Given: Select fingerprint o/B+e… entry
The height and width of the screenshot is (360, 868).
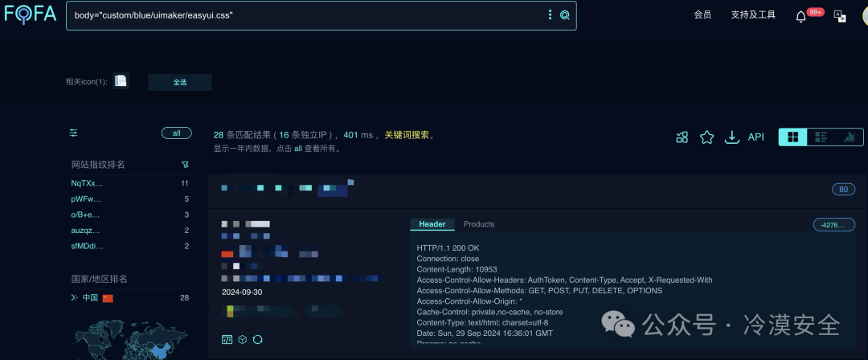Looking at the screenshot, I should 85,215.
